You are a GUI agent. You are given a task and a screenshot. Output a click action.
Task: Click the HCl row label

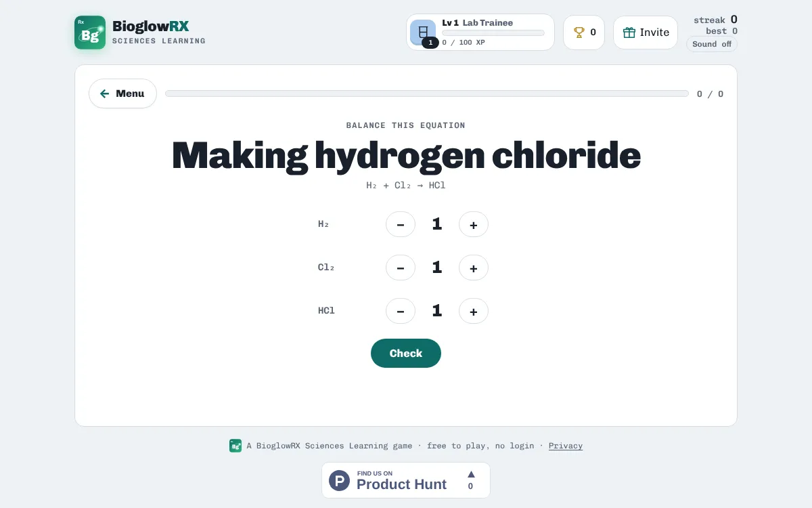point(326,311)
